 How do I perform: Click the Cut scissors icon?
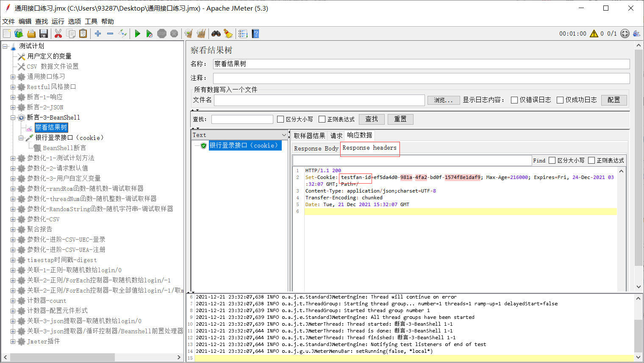[x=58, y=34]
